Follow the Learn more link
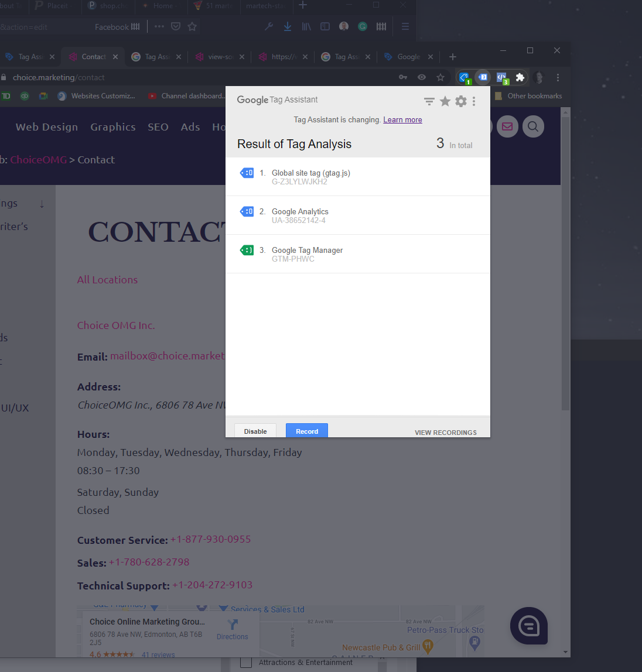 402,119
